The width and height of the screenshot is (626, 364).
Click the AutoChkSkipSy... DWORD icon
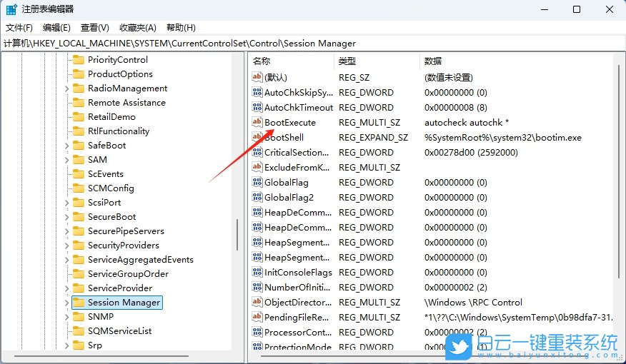[x=257, y=92]
